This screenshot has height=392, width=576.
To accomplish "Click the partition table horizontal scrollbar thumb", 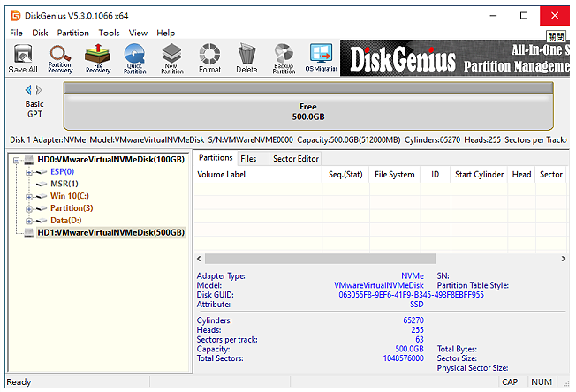I will click(320, 259).
